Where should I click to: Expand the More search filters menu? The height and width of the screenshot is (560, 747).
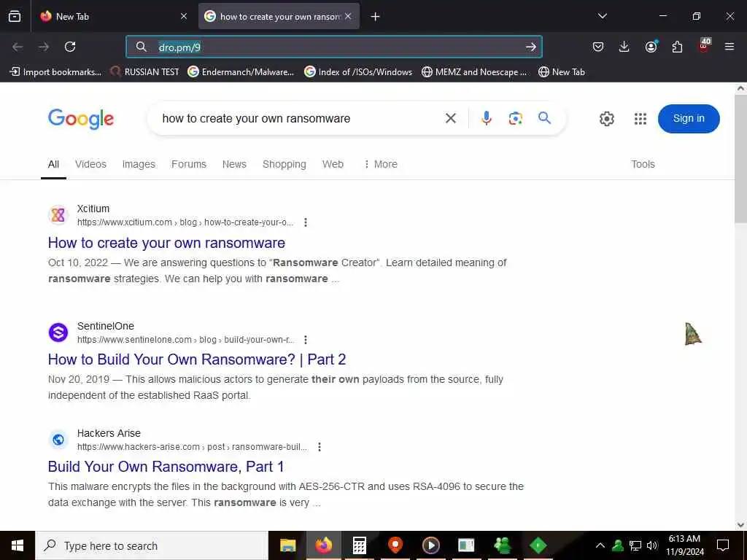[381, 164]
